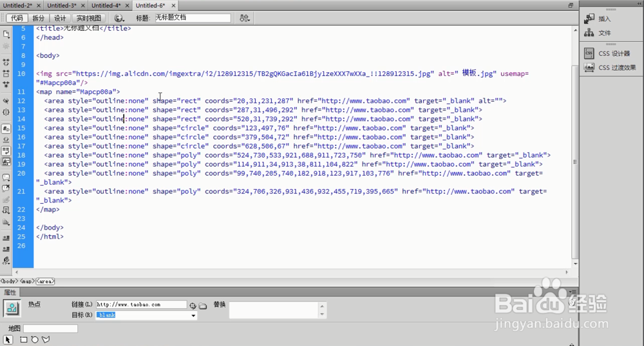Select <area> tag in tag selector
This screenshot has height=346, width=644.
45,281
